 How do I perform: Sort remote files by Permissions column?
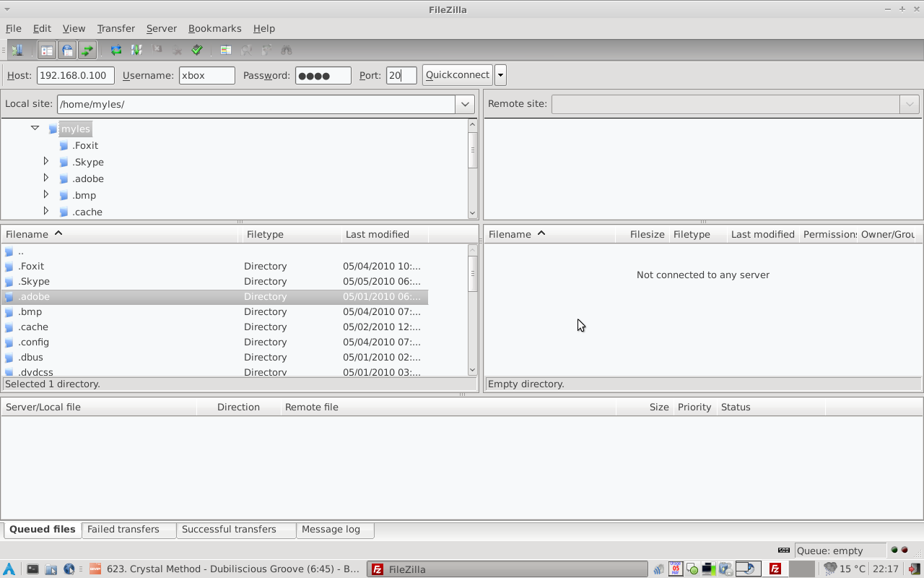829,234
